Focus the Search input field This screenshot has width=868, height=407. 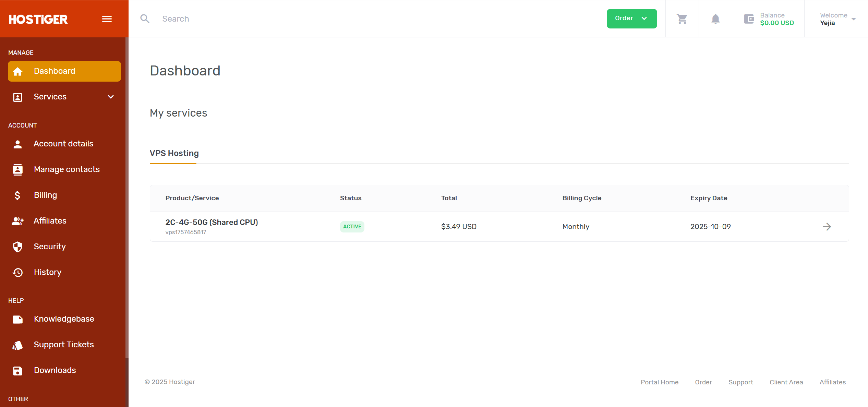[377, 19]
